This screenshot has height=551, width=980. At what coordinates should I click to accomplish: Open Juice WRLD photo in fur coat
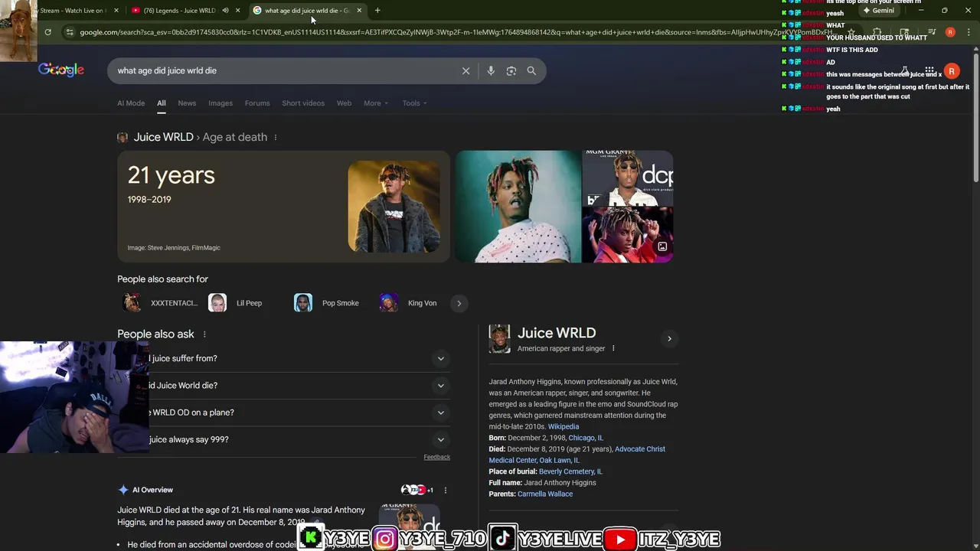click(394, 207)
